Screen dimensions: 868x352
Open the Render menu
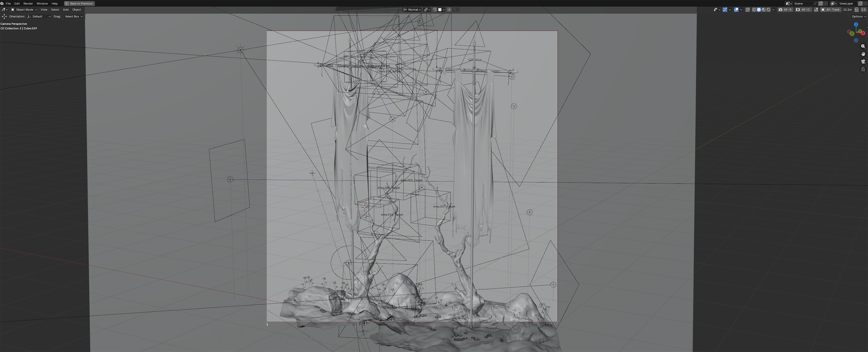point(28,3)
